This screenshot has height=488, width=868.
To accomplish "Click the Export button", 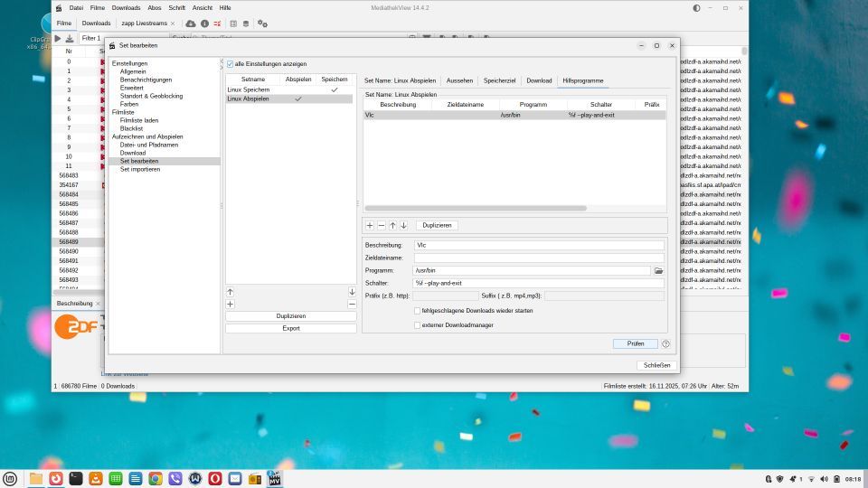I will pyautogui.click(x=290, y=328).
